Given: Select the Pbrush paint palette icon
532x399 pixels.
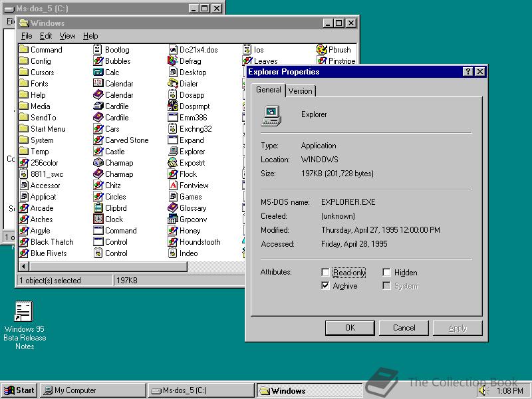Looking at the screenshot, I should tap(321, 49).
